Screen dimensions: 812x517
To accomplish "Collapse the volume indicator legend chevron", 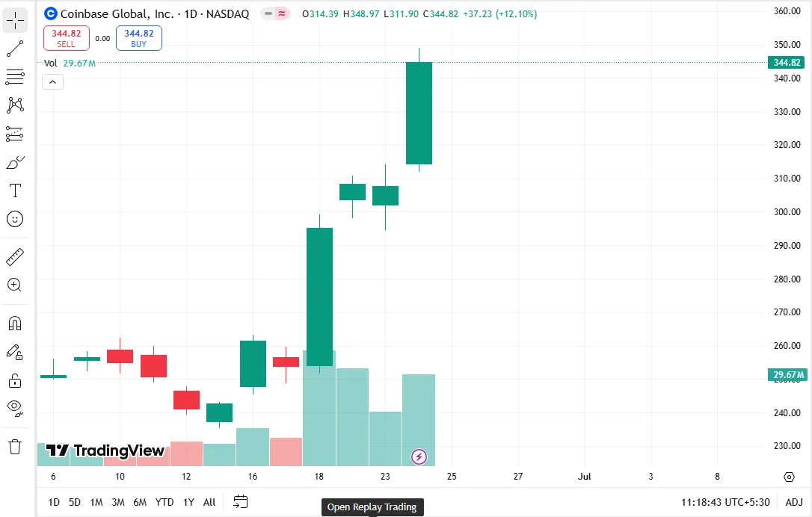I will pos(52,81).
